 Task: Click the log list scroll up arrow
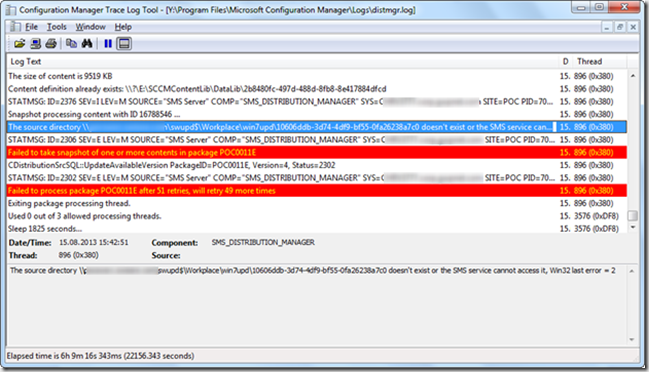(x=633, y=76)
